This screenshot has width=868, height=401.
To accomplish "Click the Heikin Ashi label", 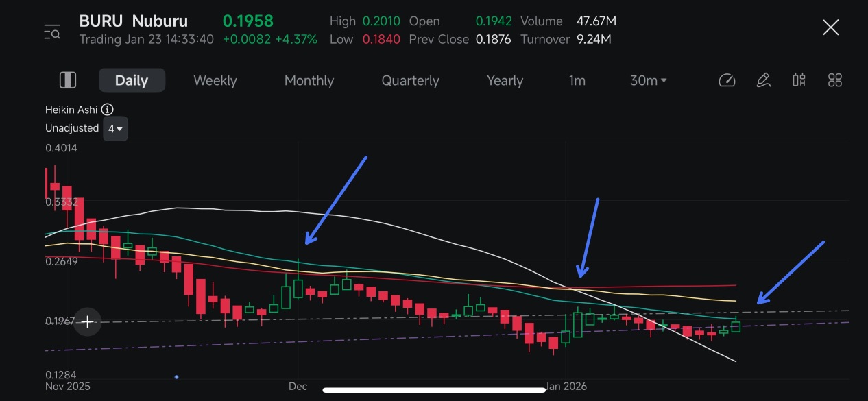I will tap(71, 110).
